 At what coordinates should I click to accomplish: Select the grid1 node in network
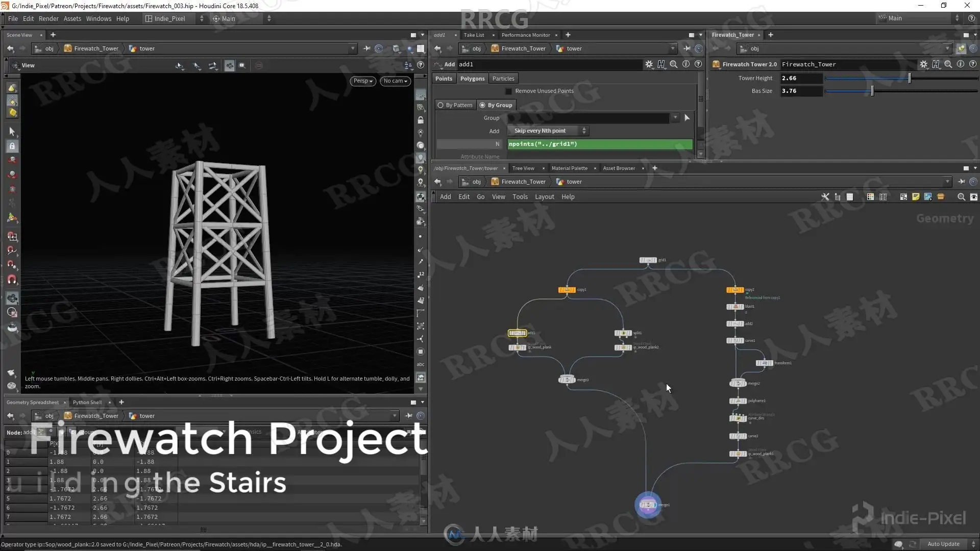(648, 260)
